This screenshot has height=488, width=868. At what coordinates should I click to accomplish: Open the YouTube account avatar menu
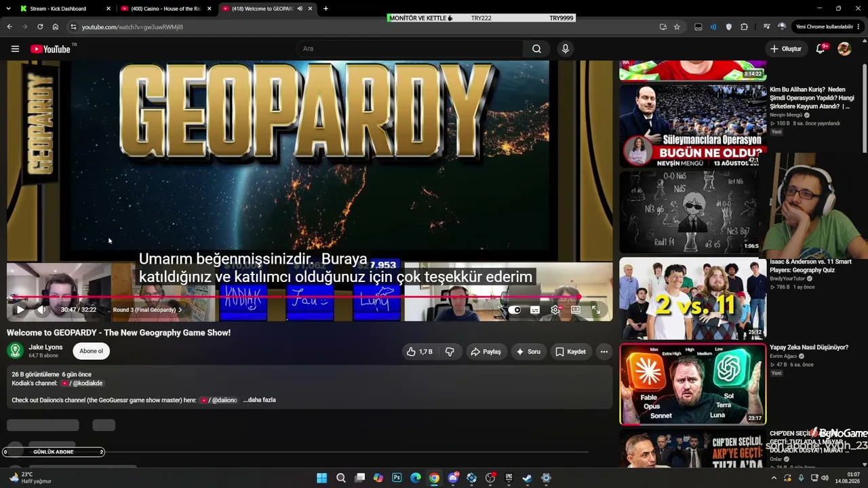pos(844,49)
